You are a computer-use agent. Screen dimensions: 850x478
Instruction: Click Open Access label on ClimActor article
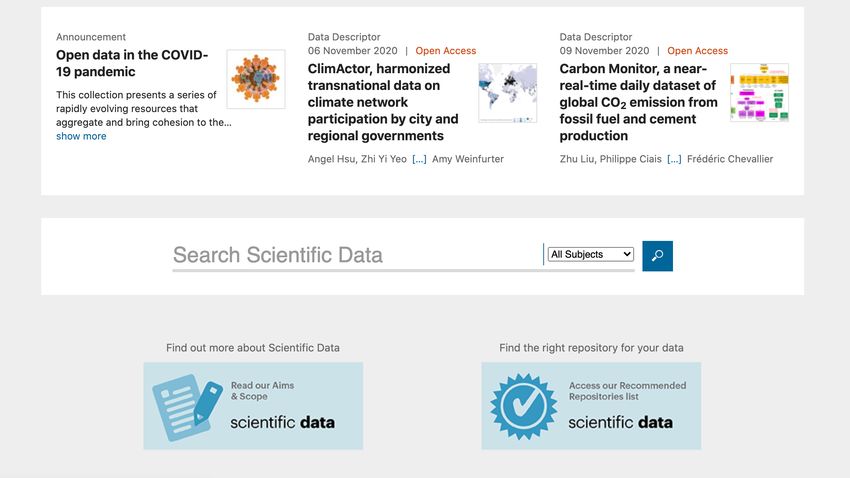click(x=446, y=50)
